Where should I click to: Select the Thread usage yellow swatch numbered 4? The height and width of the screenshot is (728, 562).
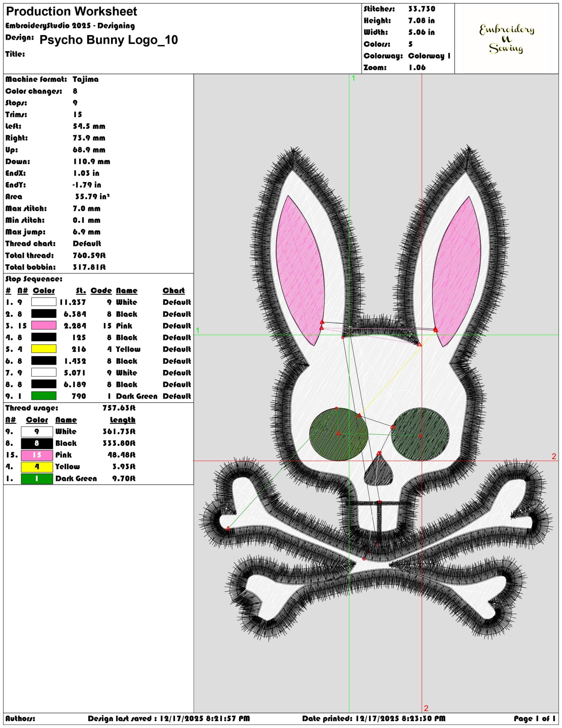coord(37,467)
